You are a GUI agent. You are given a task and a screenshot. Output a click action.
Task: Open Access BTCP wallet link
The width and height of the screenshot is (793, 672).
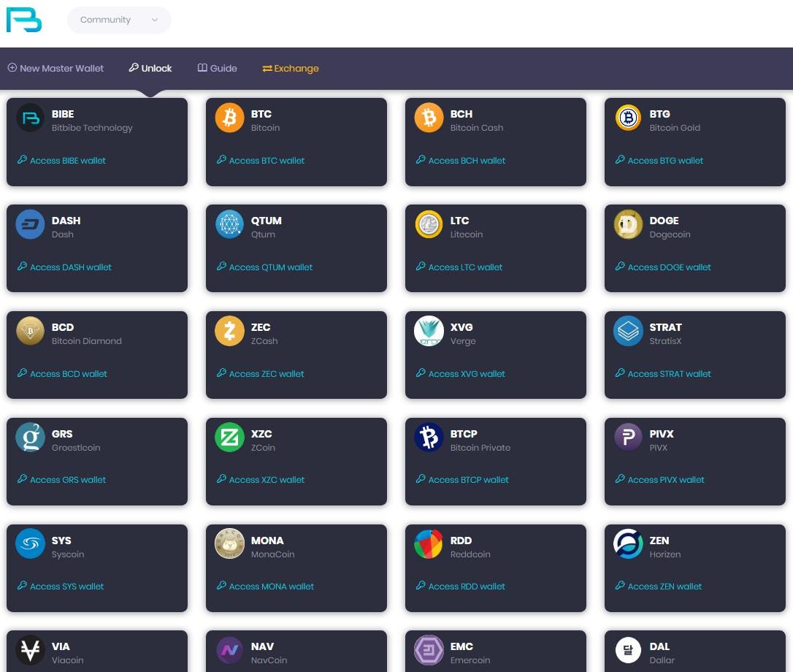(x=462, y=479)
